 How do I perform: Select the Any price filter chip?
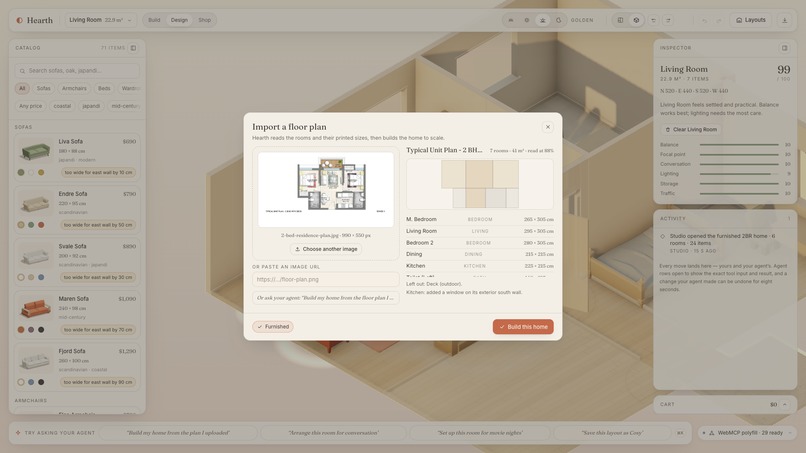31,106
